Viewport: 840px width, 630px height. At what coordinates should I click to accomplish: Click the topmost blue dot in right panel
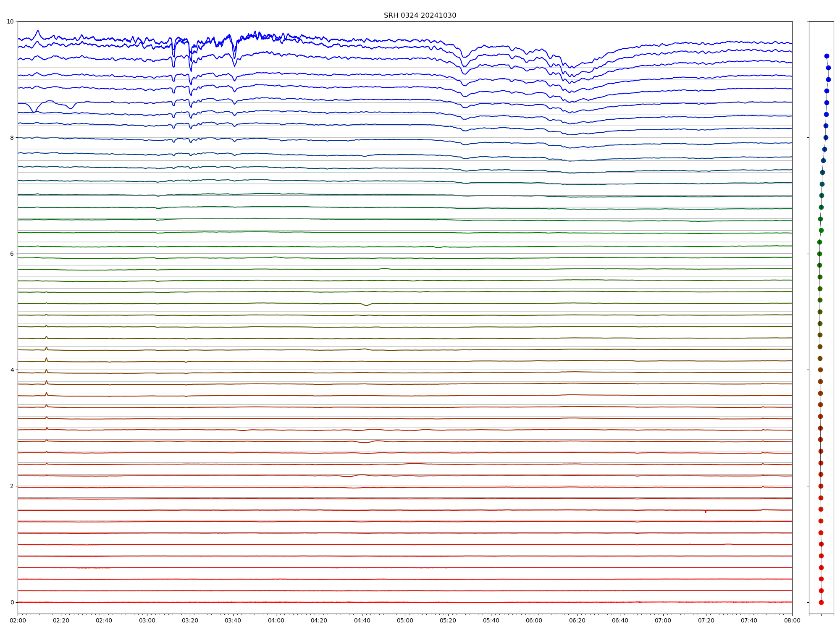tap(827, 56)
